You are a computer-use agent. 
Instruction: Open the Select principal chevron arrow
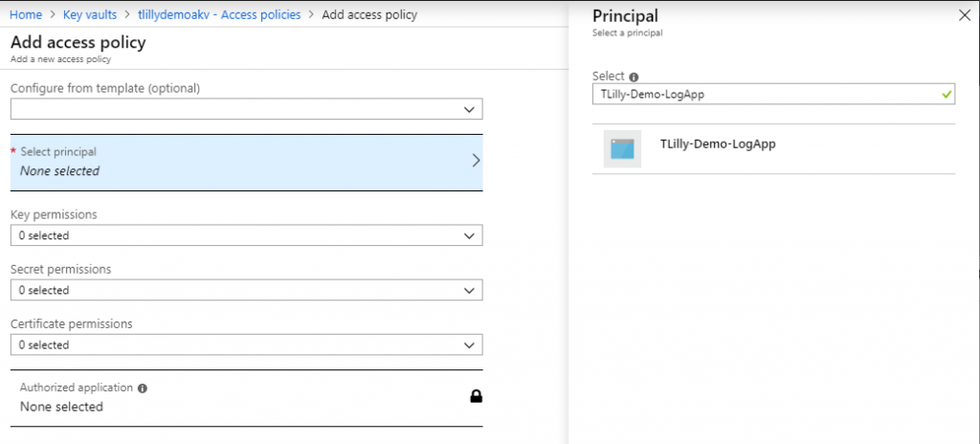[476, 161]
